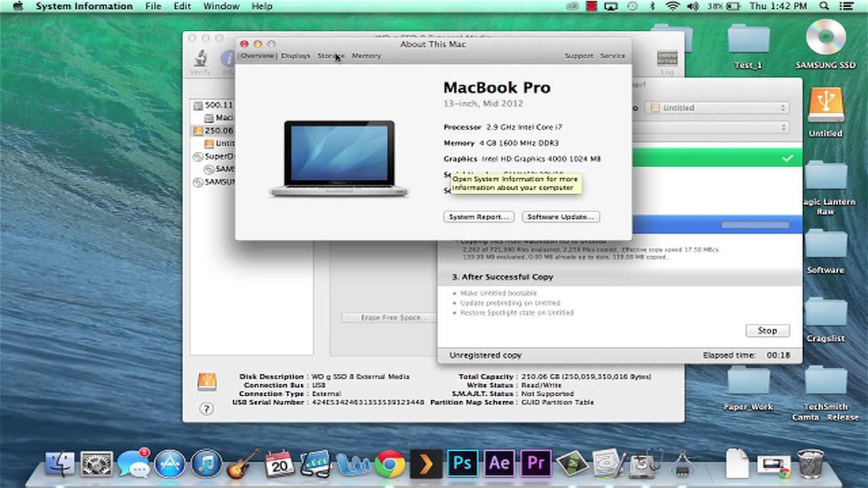
Task: Select the 500.11 disk in Disk Utility sidebar
Action: 213,106
